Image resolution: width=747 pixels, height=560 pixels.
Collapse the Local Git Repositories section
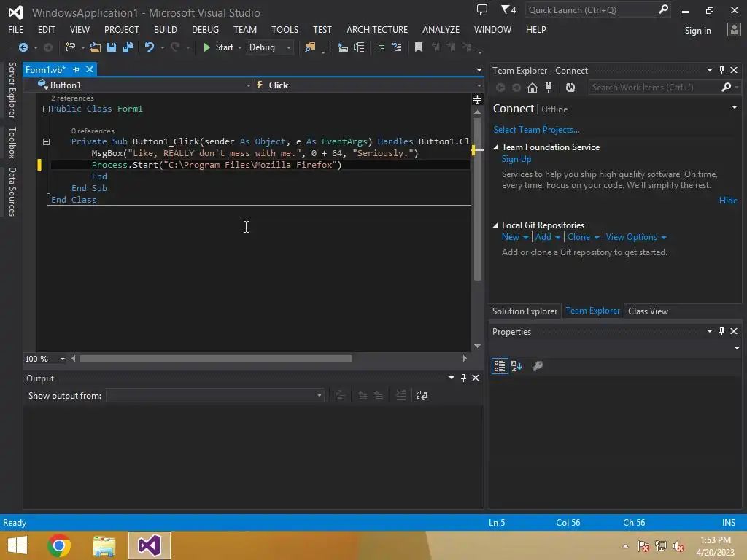(x=495, y=225)
